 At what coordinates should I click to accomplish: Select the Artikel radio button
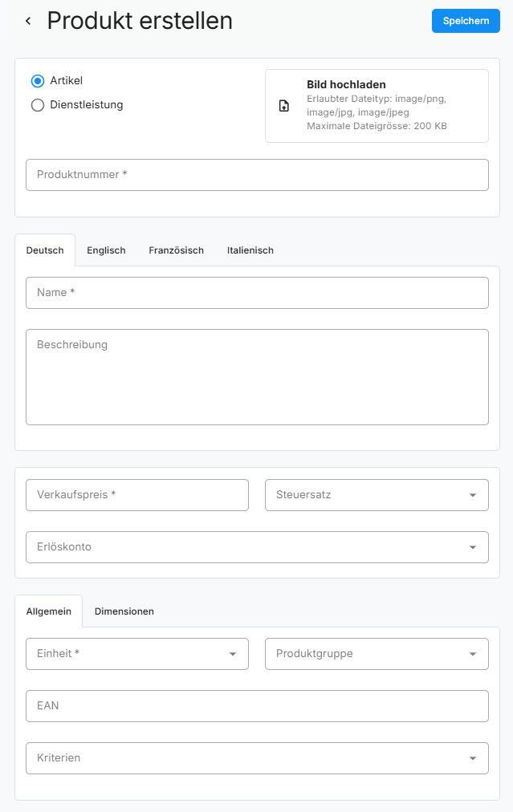tap(38, 81)
